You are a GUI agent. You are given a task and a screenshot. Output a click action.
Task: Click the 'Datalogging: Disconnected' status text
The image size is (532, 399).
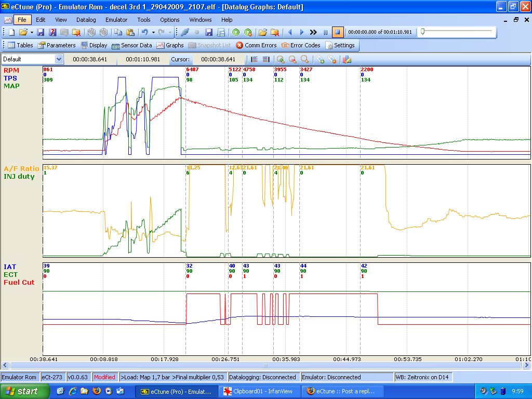point(262,377)
